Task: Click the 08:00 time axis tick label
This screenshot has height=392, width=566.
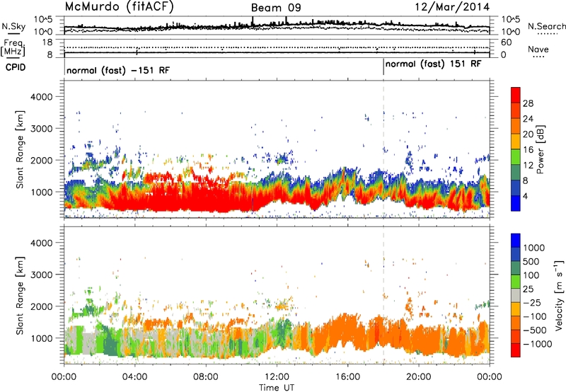Action: [x=206, y=377]
